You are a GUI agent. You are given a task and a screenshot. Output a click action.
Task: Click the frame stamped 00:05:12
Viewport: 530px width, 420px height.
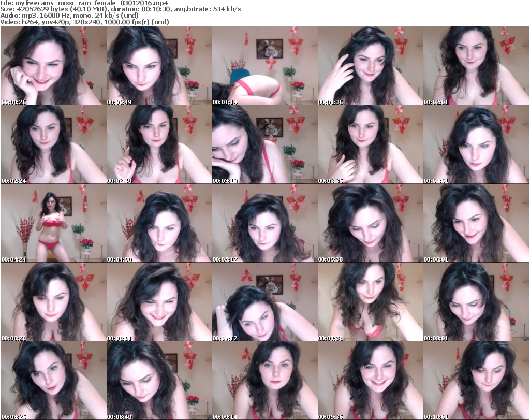(265, 223)
